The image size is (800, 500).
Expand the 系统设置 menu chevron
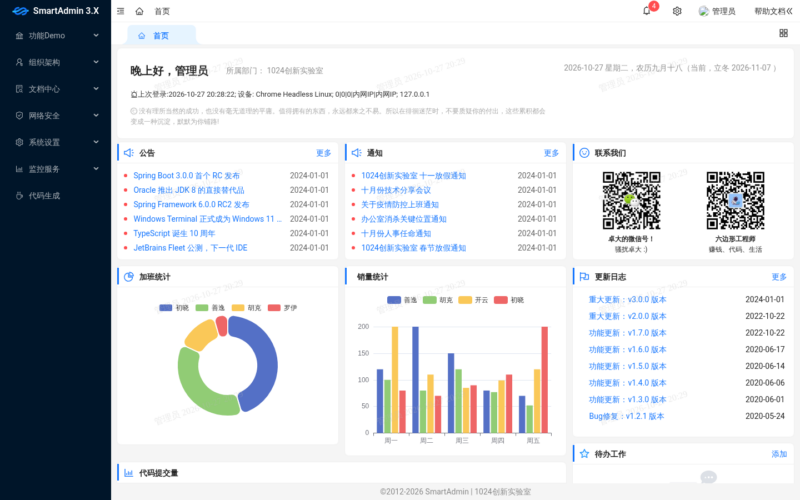[x=96, y=142]
